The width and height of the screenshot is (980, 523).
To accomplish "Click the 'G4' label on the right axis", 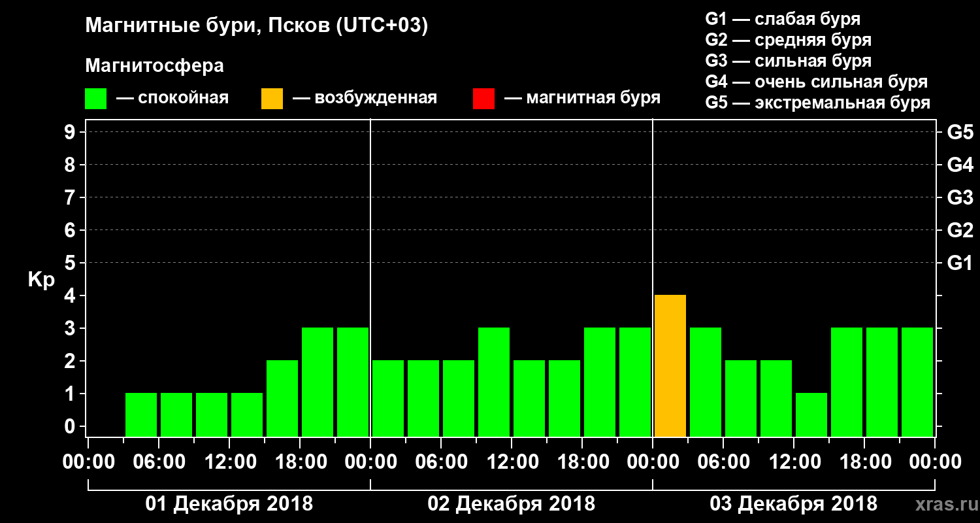I will [960, 165].
